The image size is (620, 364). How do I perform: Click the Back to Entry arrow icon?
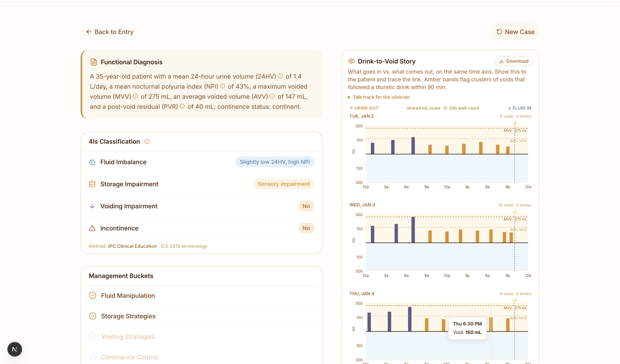click(x=89, y=32)
